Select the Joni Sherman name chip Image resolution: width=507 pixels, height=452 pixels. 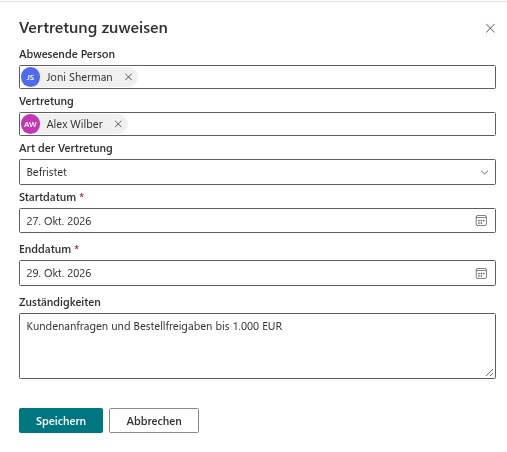click(79, 77)
